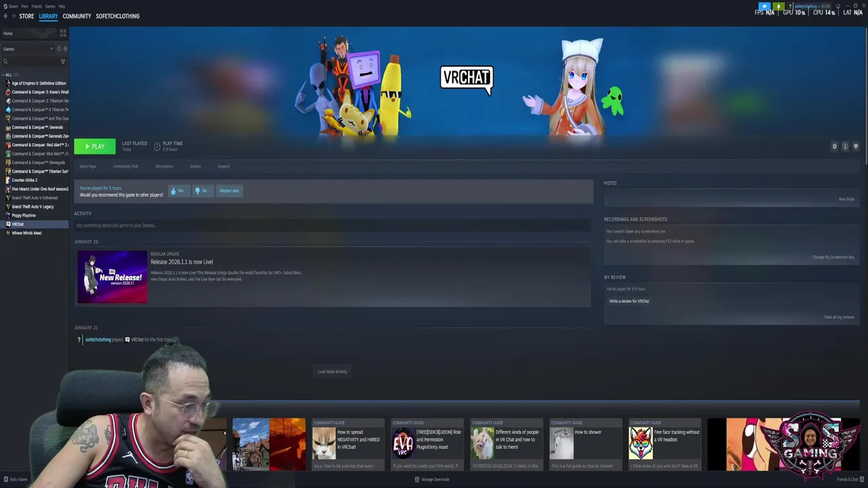Viewport: 868px width, 488px height.
Task: Collapse the ALL games category
Action: pos(7,75)
